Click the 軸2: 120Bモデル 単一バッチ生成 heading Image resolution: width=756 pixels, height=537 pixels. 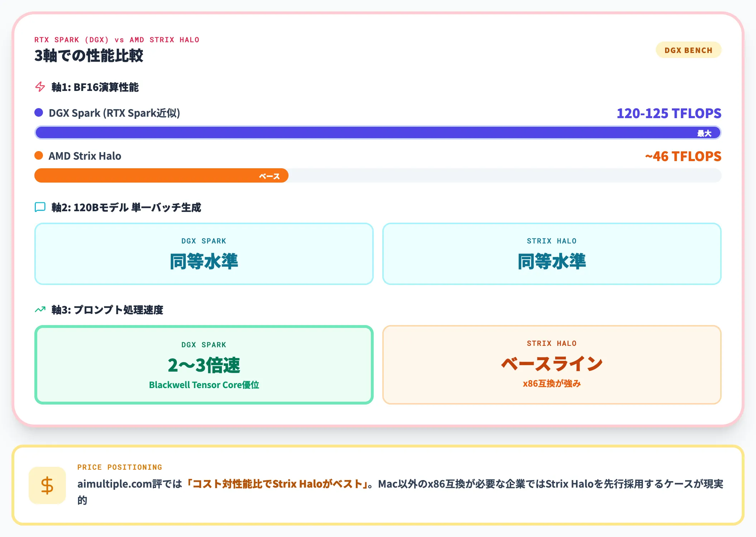(126, 207)
